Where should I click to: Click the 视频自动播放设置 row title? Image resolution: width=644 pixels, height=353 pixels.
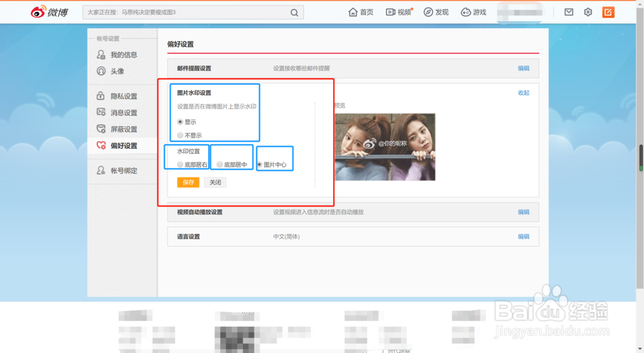[200, 212]
